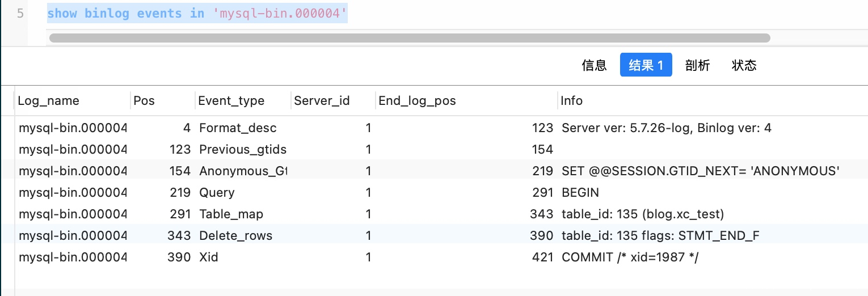Click the Info column header
This screenshot has height=296, width=868.
coord(572,101)
